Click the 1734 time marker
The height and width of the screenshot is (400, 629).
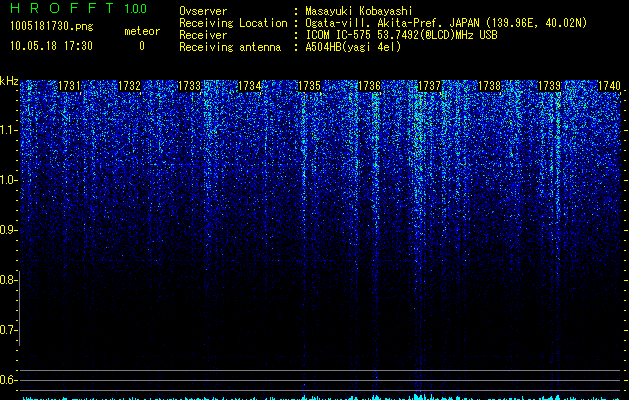(250, 86)
